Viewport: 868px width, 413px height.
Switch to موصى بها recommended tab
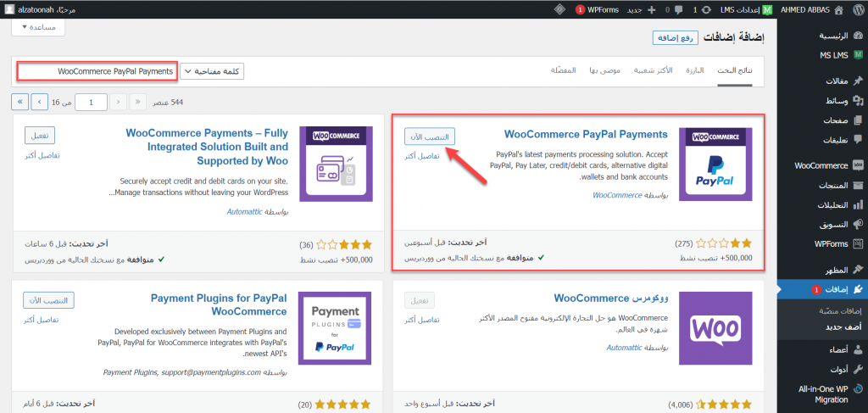point(605,71)
